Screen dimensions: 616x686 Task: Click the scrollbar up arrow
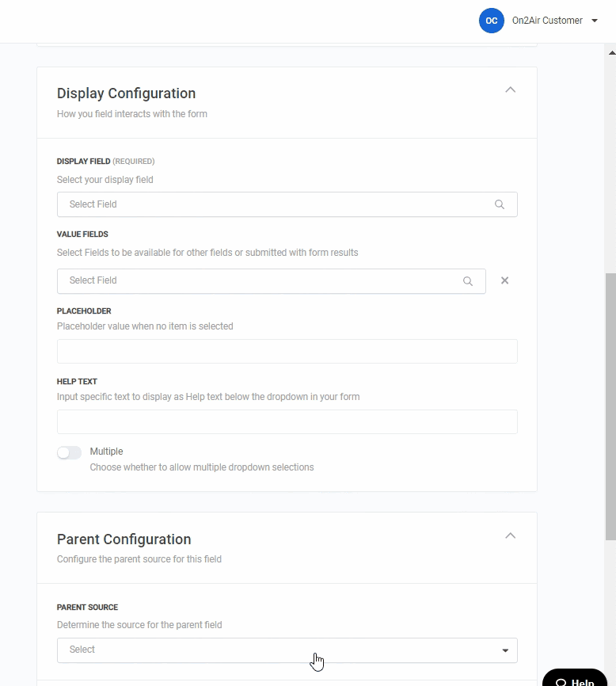pyautogui.click(x=610, y=51)
